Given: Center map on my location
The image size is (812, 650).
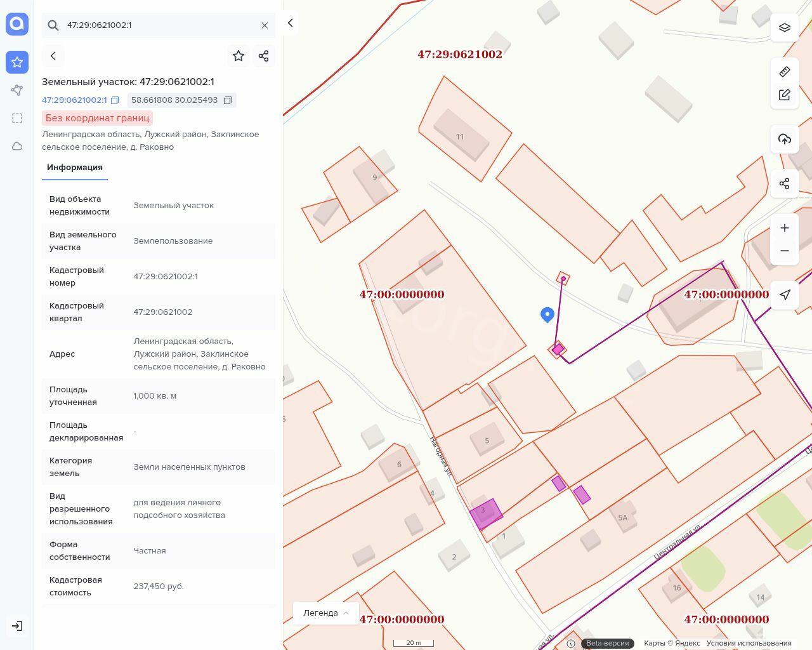Looking at the screenshot, I should [x=785, y=295].
